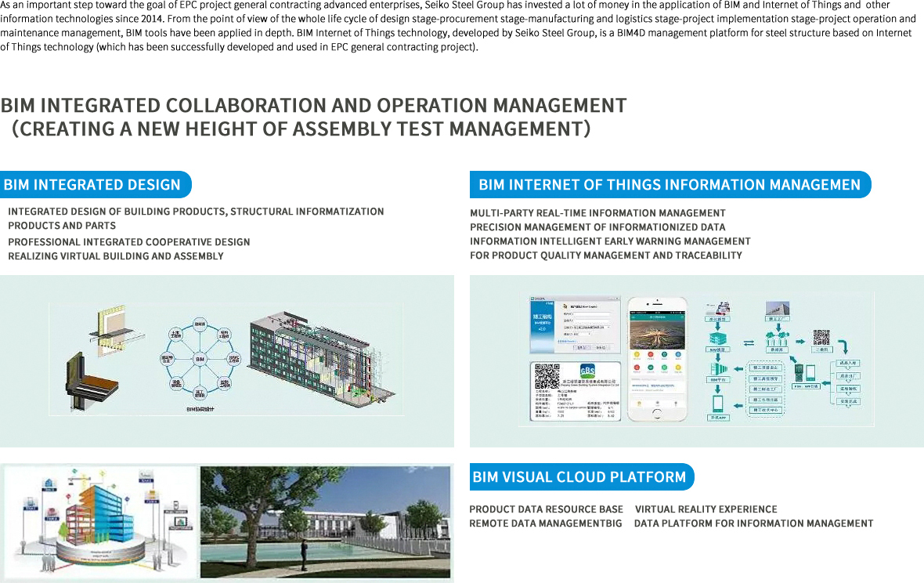The width and height of the screenshot is (924, 583).
Task: Click the smartphone app mockup image
Action: (x=657, y=360)
